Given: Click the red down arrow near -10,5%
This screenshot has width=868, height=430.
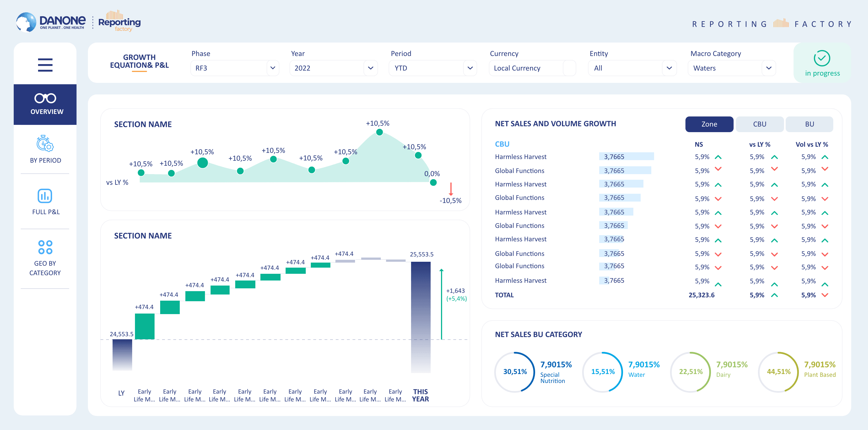Looking at the screenshot, I should point(451,189).
